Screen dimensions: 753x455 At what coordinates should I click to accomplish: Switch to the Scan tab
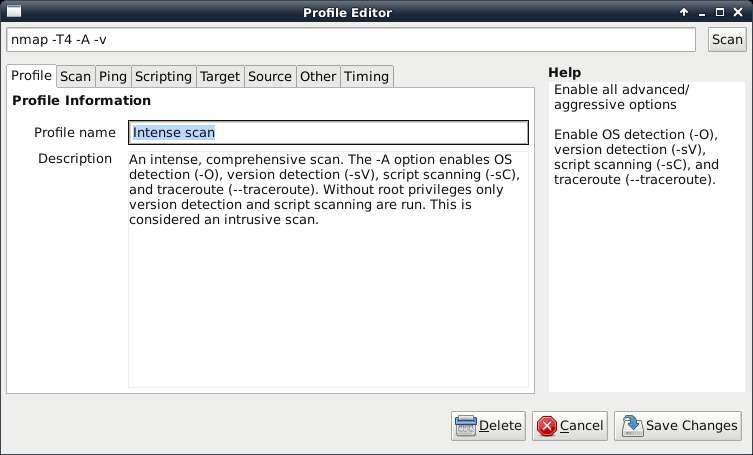click(x=75, y=76)
